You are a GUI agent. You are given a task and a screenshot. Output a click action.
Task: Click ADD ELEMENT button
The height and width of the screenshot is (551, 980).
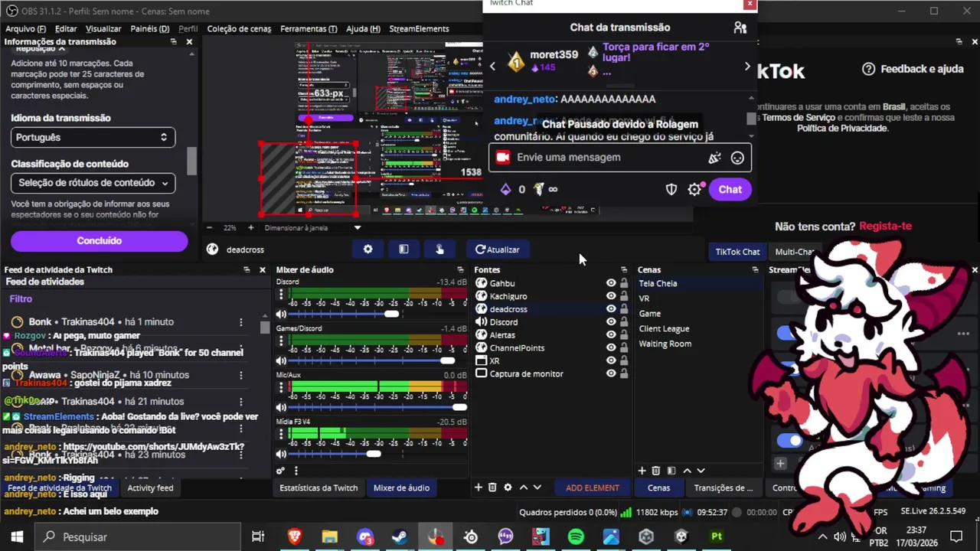point(593,487)
